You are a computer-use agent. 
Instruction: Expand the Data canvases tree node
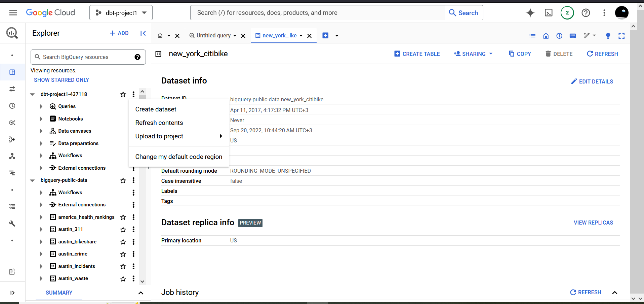pos(41,131)
